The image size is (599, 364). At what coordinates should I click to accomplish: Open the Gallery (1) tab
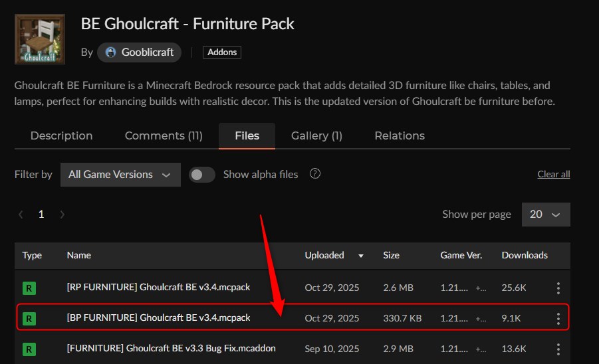[316, 136]
